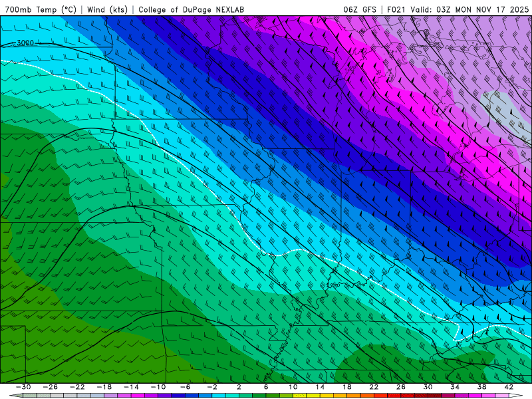Click the "F021" forecast hour label
The image size is (532, 399).
[x=396, y=9]
